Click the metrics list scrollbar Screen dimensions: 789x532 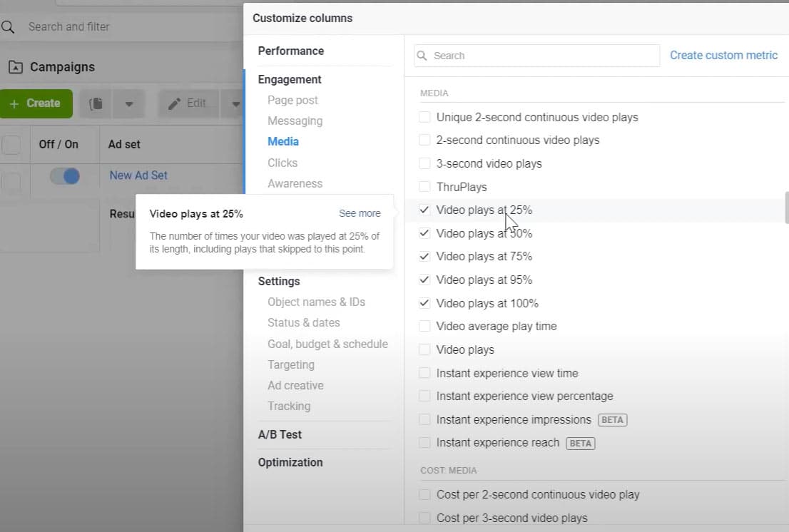786,207
